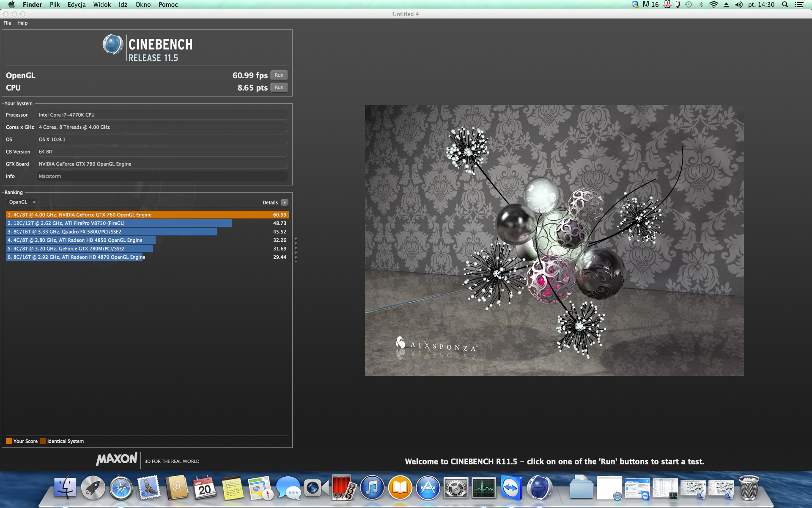The height and width of the screenshot is (508, 812).
Task: Open Maps from the Dock
Action: pos(261,488)
